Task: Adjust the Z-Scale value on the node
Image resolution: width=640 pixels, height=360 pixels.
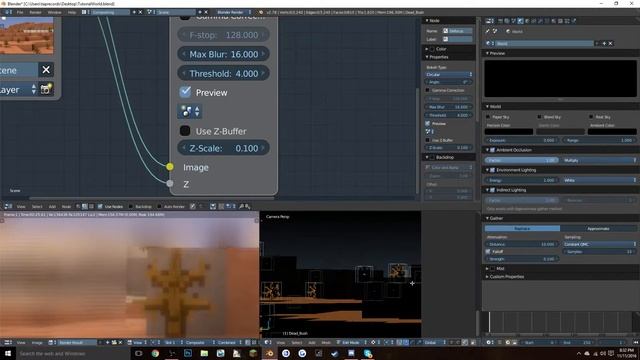Action: pyautogui.click(x=224, y=148)
